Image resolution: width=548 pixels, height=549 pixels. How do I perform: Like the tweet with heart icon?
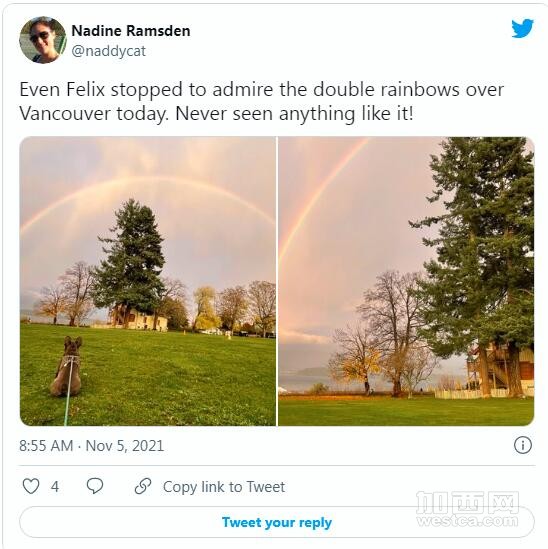click(x=31, y=486)
